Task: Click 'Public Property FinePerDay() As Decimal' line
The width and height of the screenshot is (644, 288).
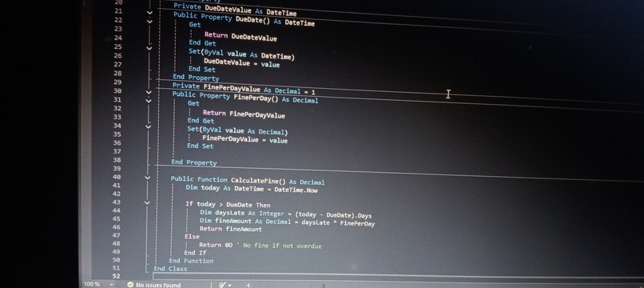Action: [245, 97]
